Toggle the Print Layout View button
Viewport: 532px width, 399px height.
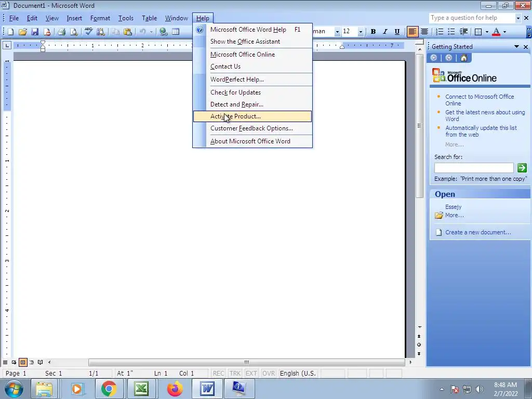pyautogui.click(x=23, y=362)
